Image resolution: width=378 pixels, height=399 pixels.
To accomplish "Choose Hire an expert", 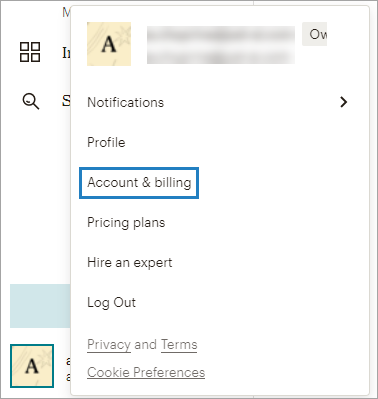I will (x=130, y=263).
